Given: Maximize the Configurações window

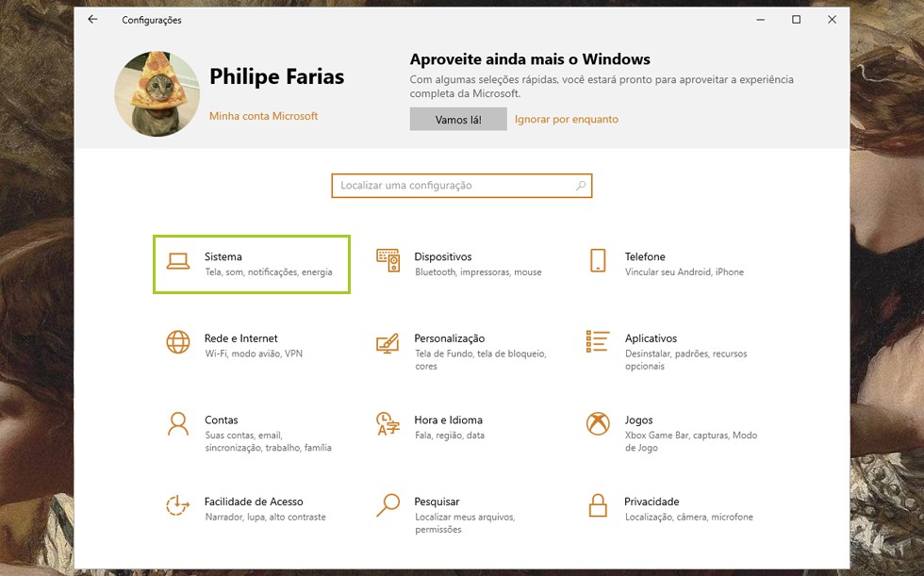Looking at the screenshot, I should 796,20.
